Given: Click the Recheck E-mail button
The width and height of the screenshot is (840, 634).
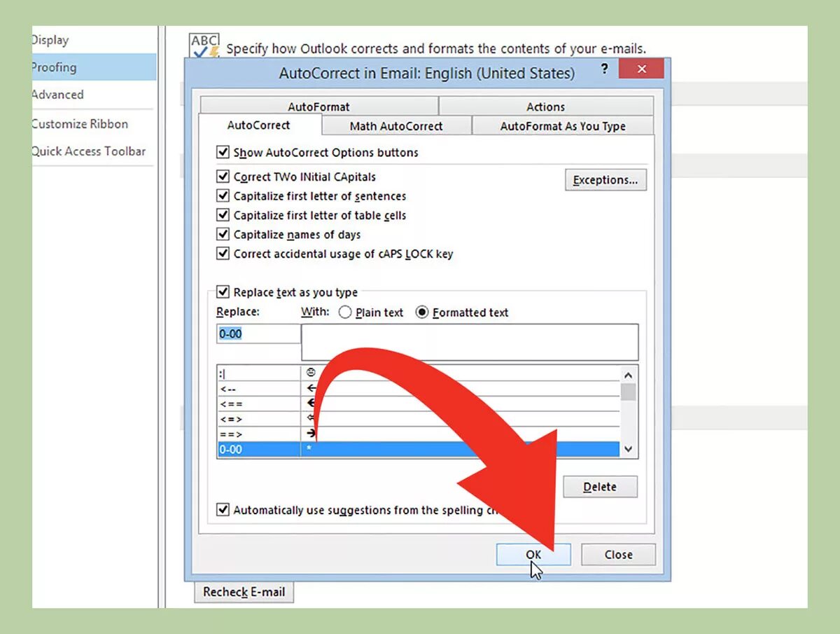Looking at the screenshot, I should tap(244, 592).
